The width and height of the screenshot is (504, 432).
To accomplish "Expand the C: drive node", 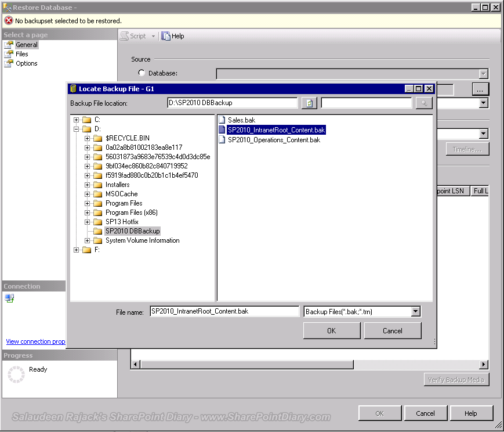I will (76, 120).
